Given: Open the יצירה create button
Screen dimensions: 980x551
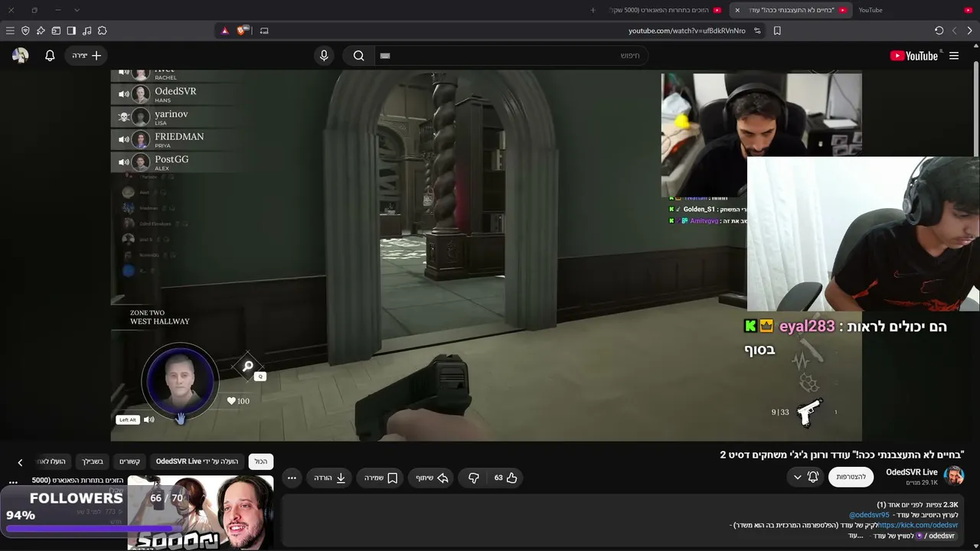Looking at the screenshot, I should (87, 56).
